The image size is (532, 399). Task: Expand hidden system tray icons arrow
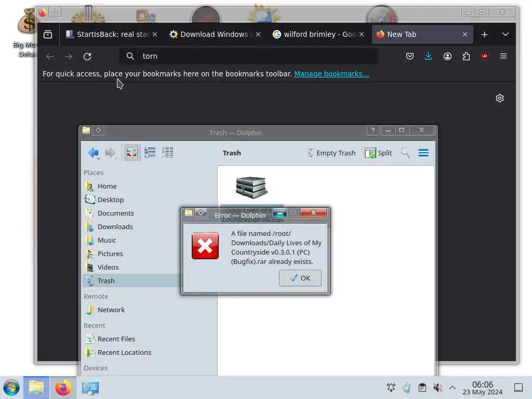tap(453, 388)
